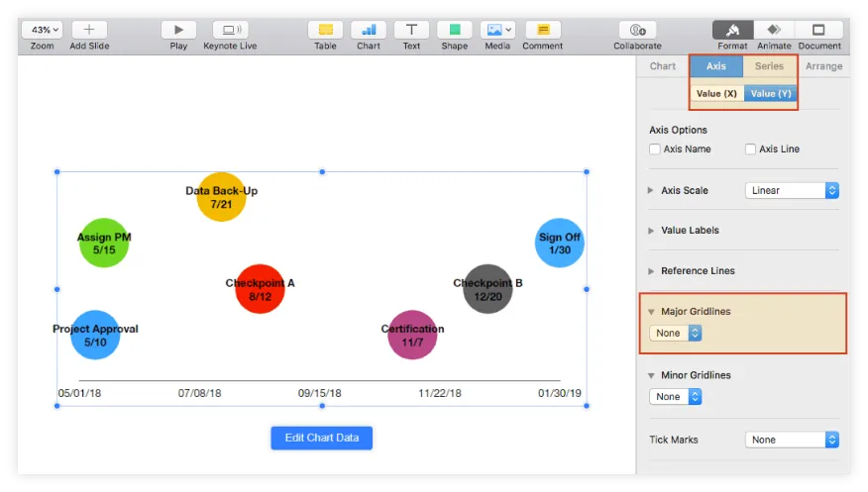Open Keynote Live from the toolbar

point(230,30)
